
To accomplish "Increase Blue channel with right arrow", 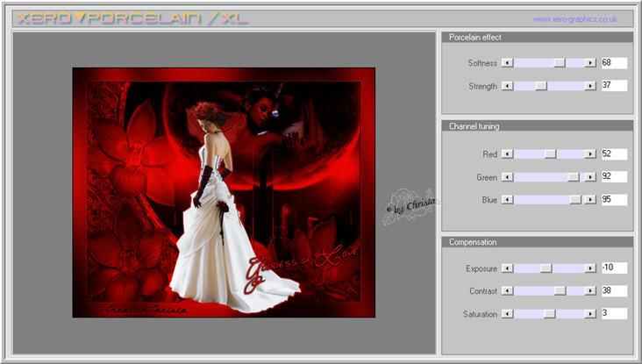I will pos(590,199).
